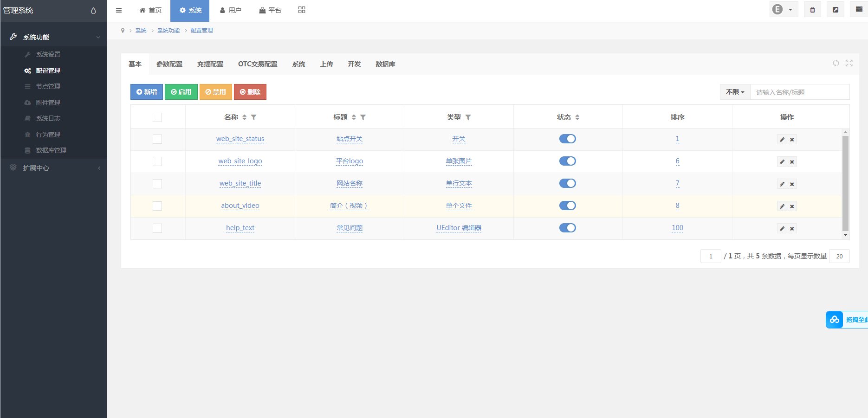This screenshot has height=418, width=868.
Task: Open the user avatar dropdown in header
Action: click(x=783, y=10)
